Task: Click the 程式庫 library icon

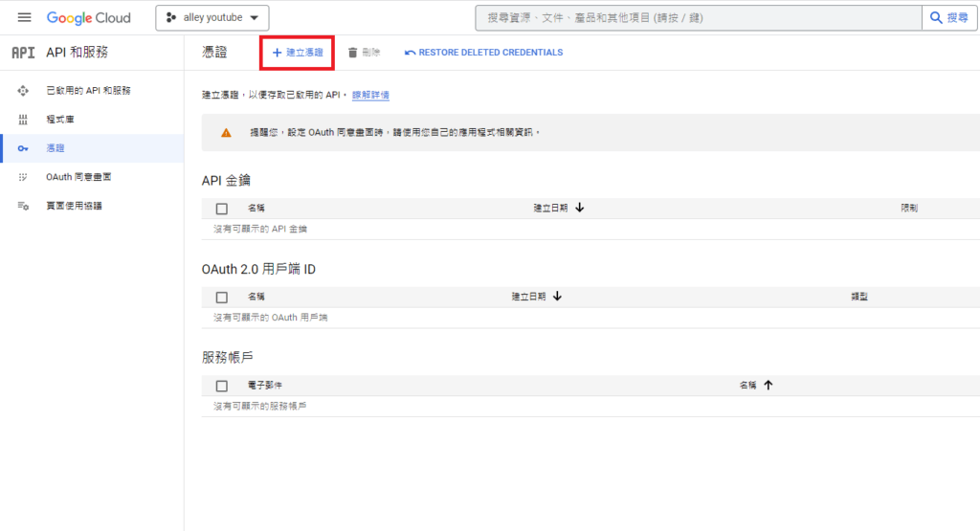Action: click(24, 120)
